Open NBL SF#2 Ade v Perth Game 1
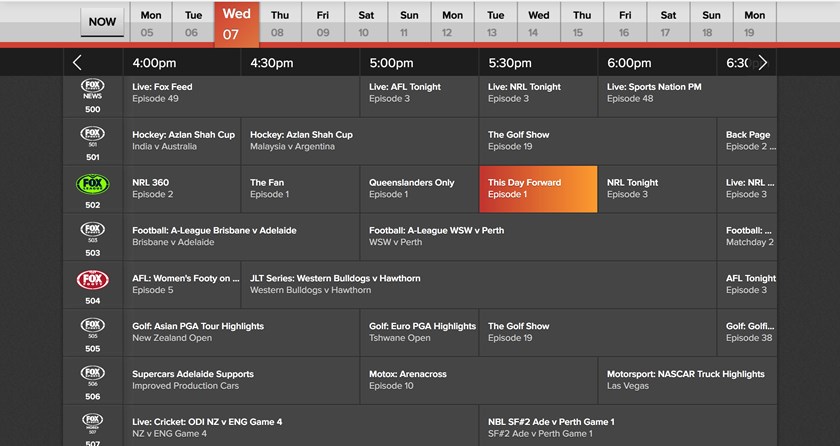Image resolution: width=840 pixels, height=446 pixels. 628,426
